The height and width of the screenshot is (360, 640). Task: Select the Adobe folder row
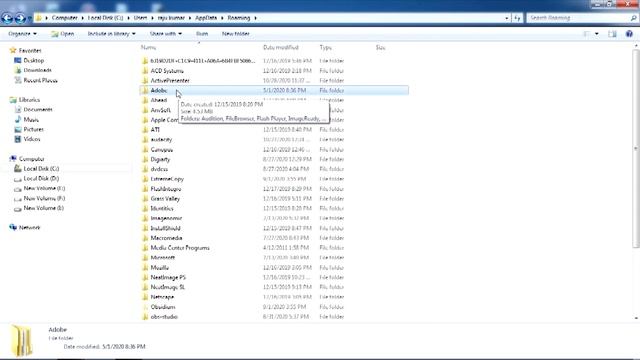pyautogui.click(x=274, y=90)
